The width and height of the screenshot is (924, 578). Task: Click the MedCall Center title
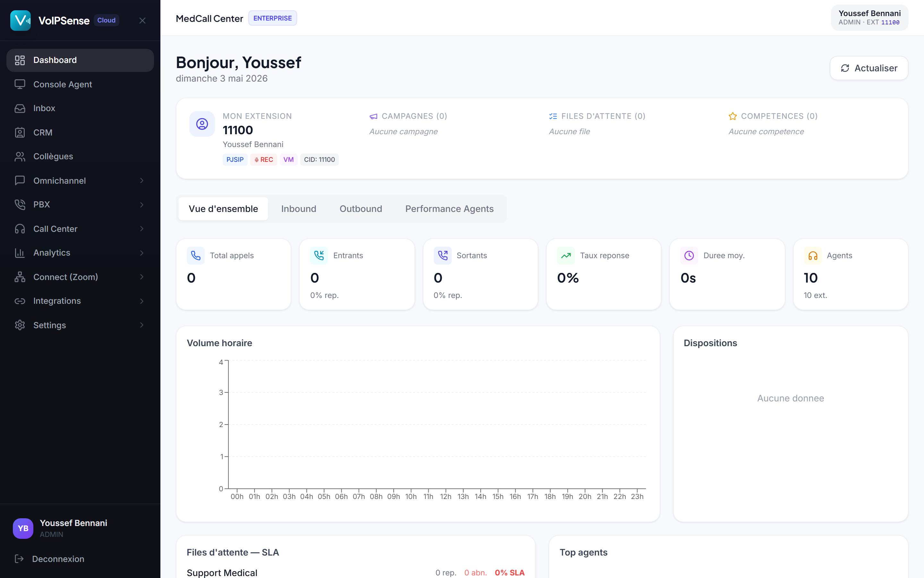pos(209,18)
